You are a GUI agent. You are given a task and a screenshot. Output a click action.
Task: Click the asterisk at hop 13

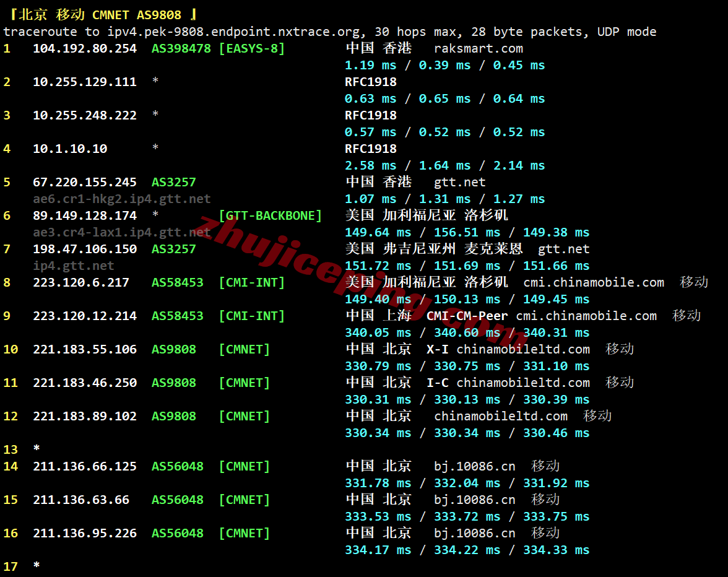(37, 448)
